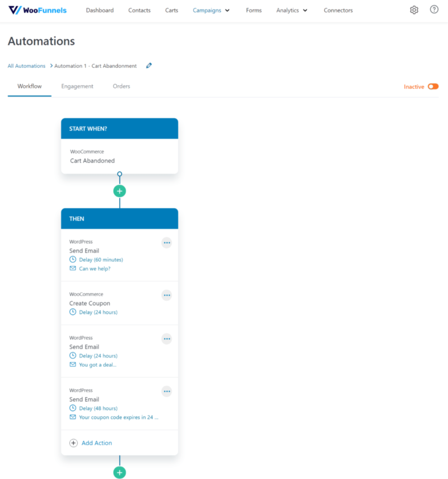Click green plus below Add Action block
This screenshot has width=448, height=479.
(119, 472)
